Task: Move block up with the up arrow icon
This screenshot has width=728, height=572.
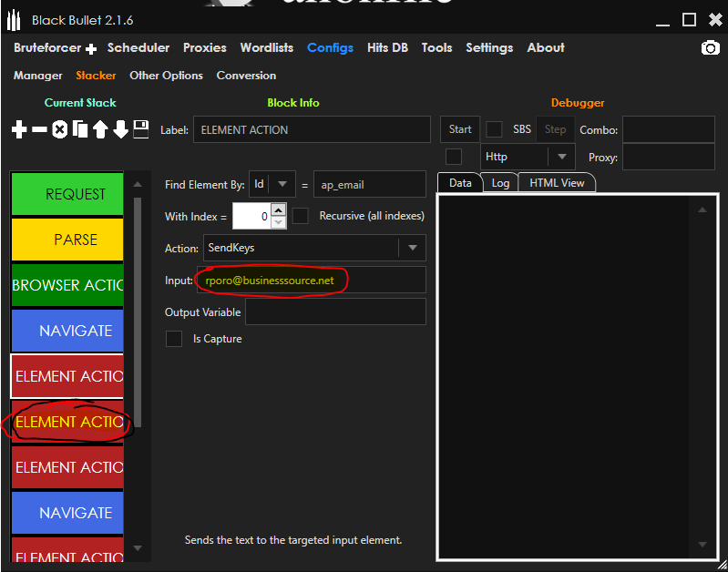Action: point(100,129)
